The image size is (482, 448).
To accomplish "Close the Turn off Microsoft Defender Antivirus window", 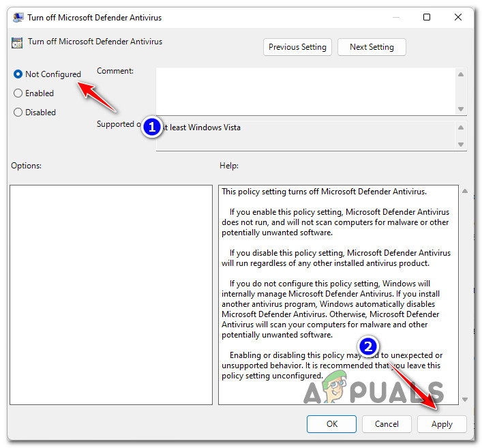I will (458, 17).
